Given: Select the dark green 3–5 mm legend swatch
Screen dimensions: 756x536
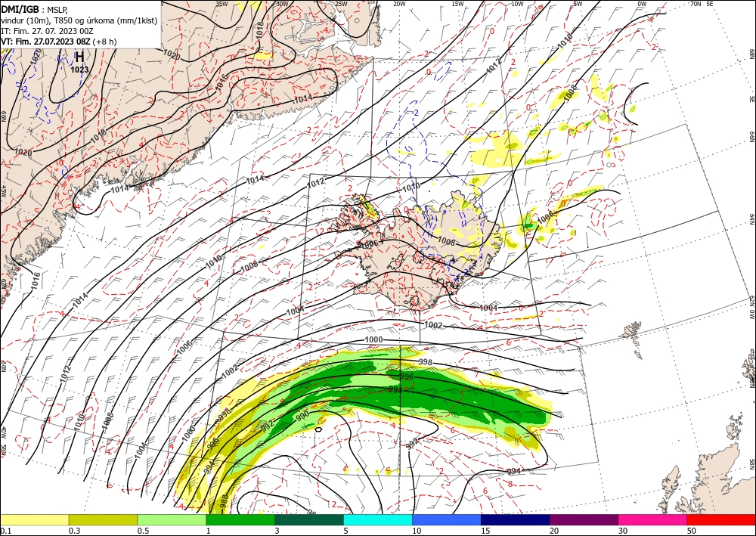Looking at the screenshot, I should coord(309,519).
